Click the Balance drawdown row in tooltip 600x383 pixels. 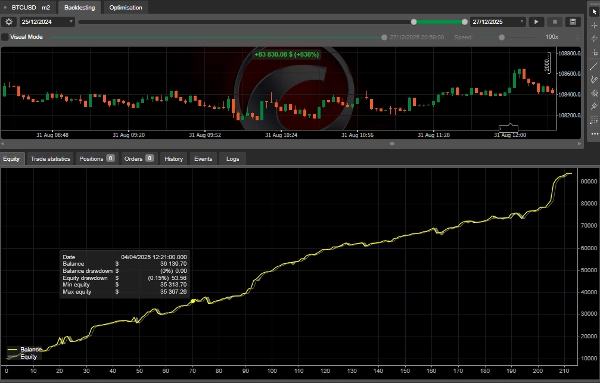point(124,271)
